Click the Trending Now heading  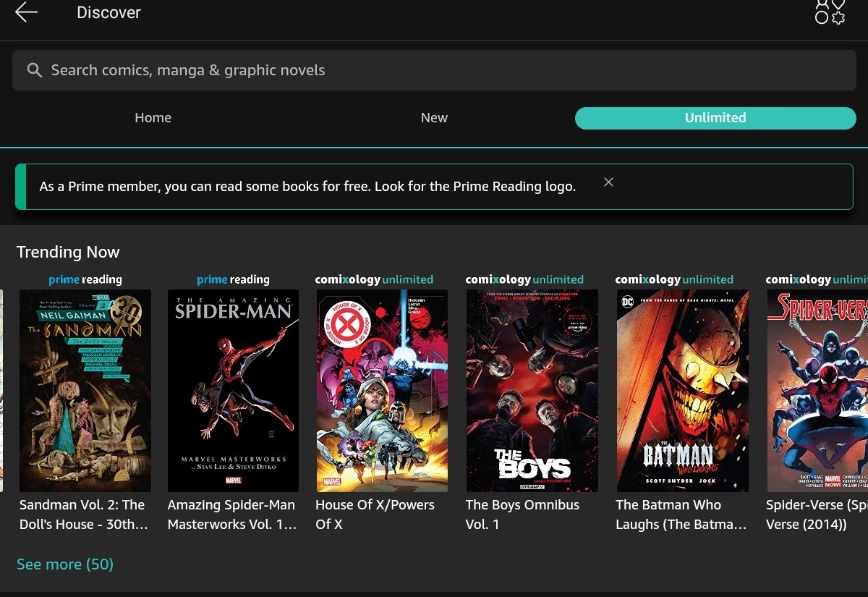click(x=68, y=252)
